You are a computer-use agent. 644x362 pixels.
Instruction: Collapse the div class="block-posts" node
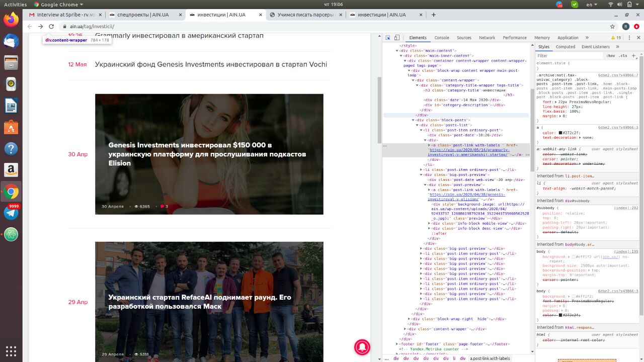tap(414, 120)
